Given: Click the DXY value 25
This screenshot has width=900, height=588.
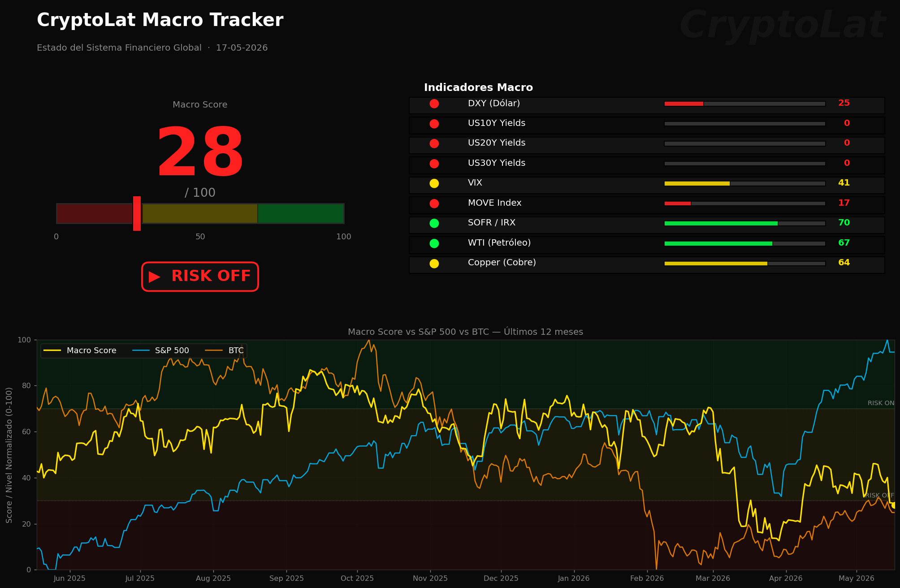Looking at the screenshot, I should [844, 103].
